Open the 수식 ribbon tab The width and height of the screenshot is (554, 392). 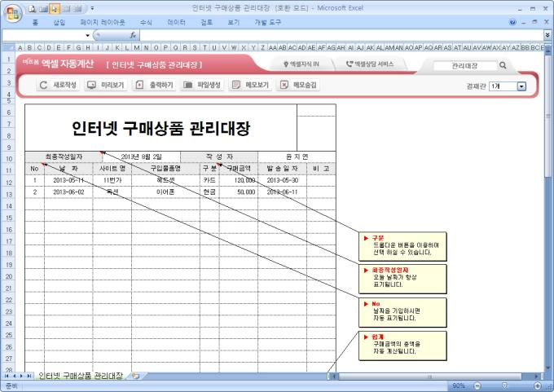click(x=146, y=22)
